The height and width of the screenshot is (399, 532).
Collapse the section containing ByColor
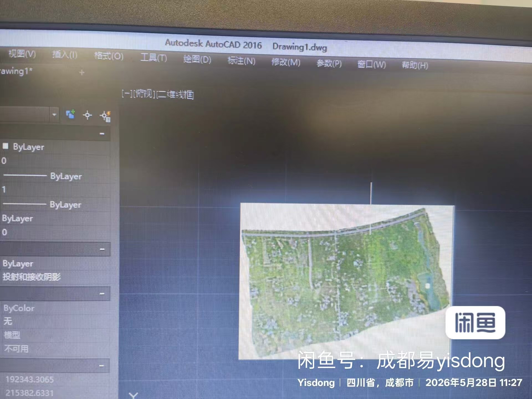[102, 293]
